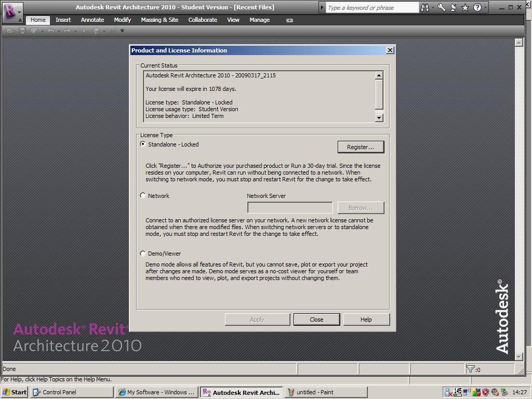Select the Network license option
This screenshot has width=532, height=399.
click(x=143, y=195)
